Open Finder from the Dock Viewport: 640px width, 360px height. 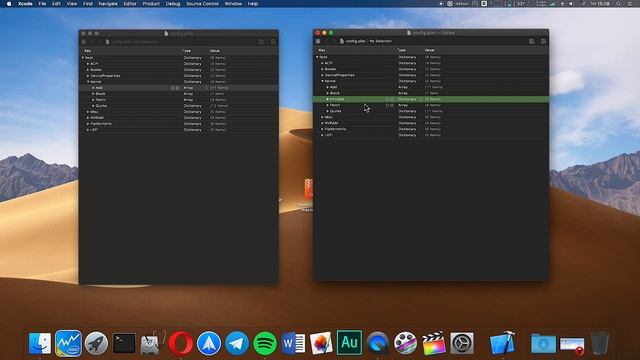point(40,343)
